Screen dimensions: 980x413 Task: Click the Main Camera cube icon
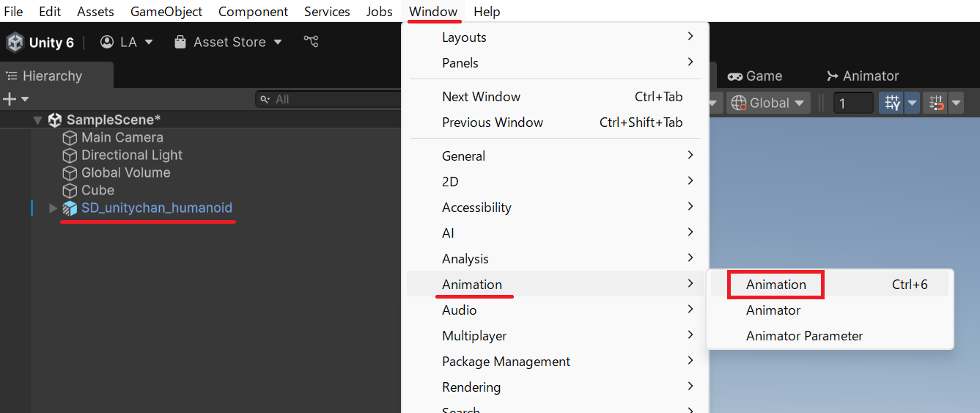tap(70, 138)
